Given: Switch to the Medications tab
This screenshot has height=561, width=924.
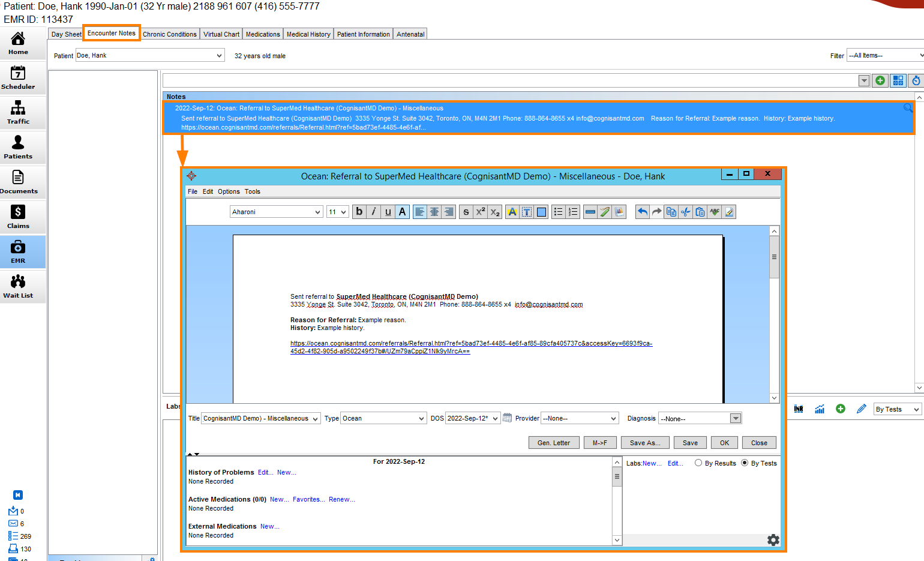Looking at the screenshot, I should click(x=263, y=34).
